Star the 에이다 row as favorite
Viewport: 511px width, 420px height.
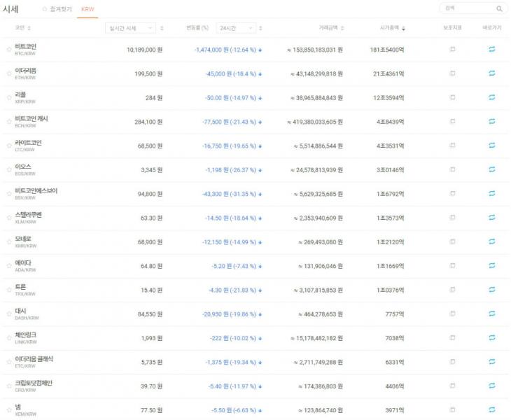tap(9, 266)
